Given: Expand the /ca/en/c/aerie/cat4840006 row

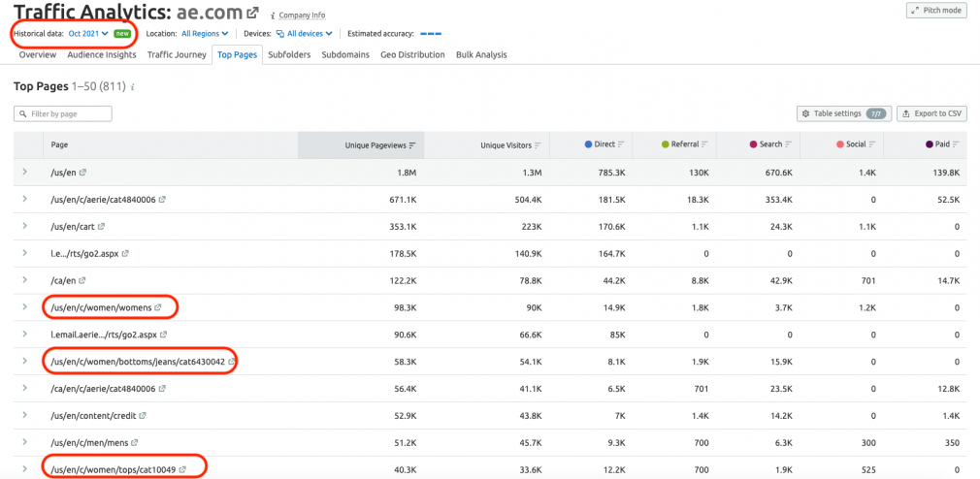Looking at the screenshot, I should pos(25,388).
